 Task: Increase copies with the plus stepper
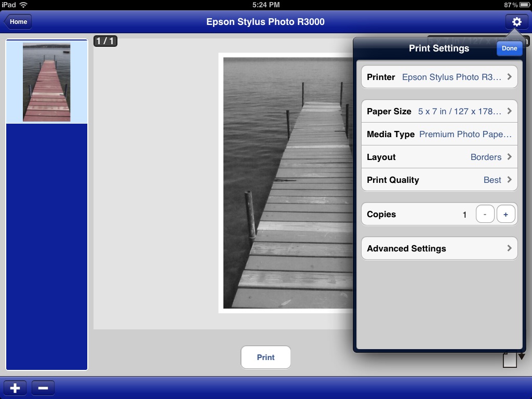point(506,214)
